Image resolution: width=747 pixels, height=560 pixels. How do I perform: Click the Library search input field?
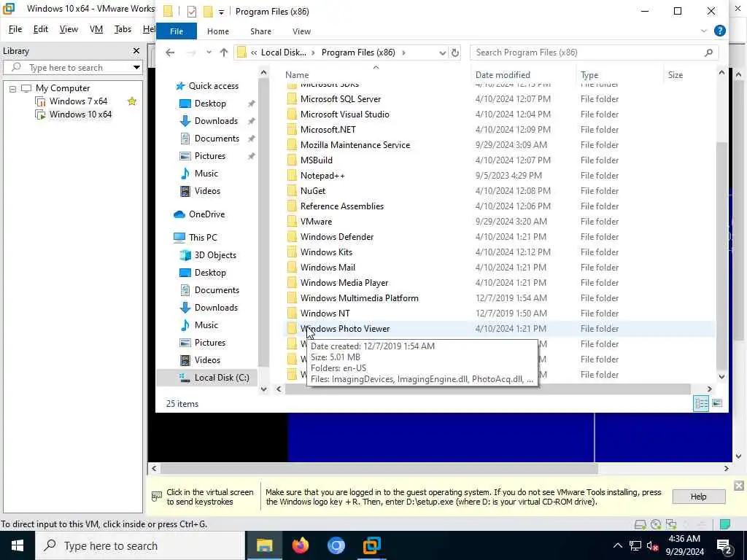pos(71,67)
